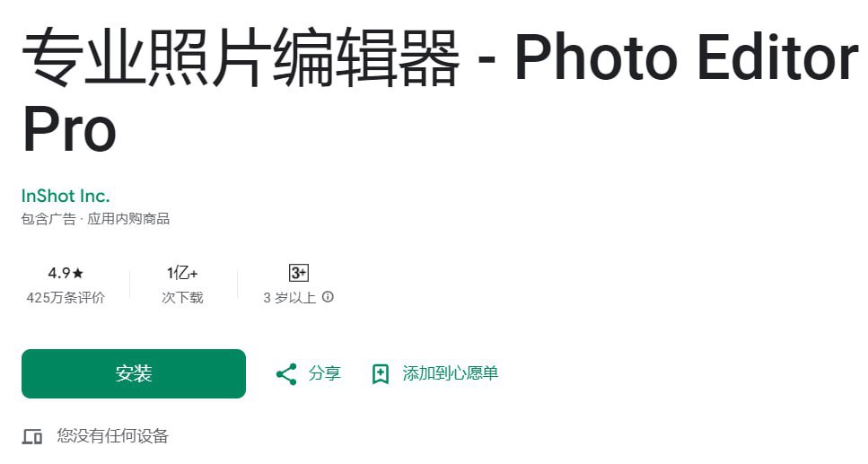Click the 专业照片编辑器 app title
The height and width of the screenshot is (464, 868).
point(241,58)
